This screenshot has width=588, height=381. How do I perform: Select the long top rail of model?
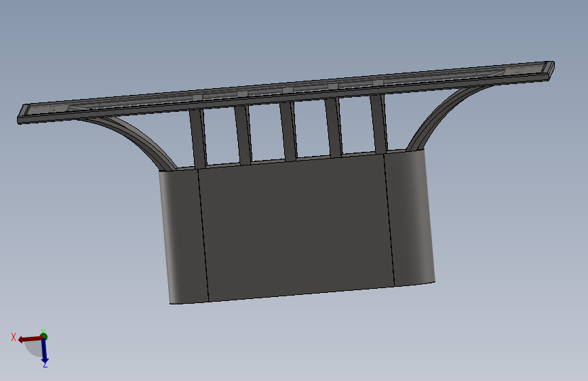[x=286, y=93]
